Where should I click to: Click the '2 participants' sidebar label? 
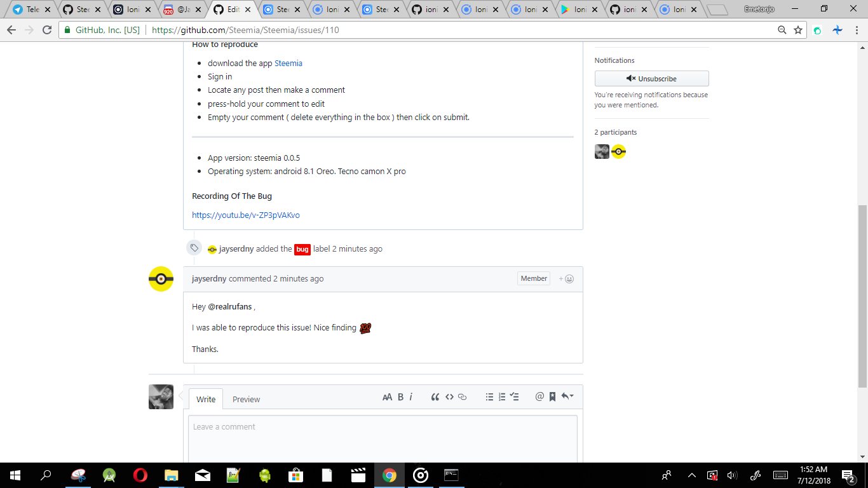click(616, 133)
